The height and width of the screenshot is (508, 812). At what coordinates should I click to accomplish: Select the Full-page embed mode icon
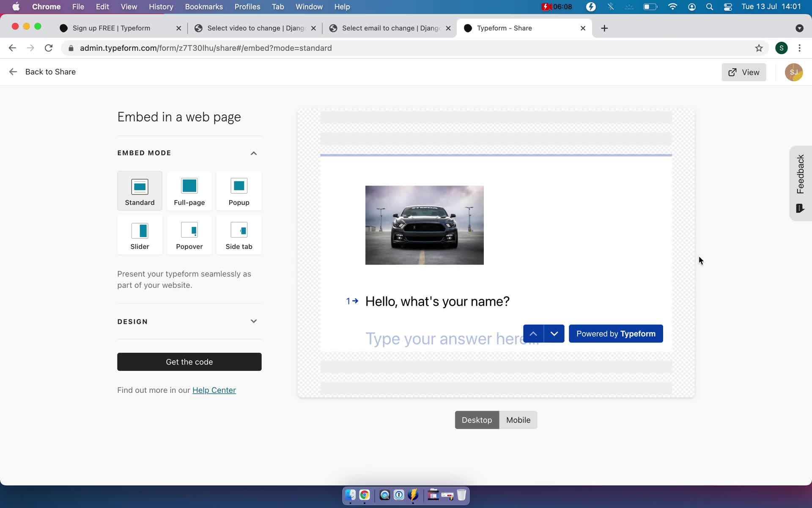pos(189,185)
